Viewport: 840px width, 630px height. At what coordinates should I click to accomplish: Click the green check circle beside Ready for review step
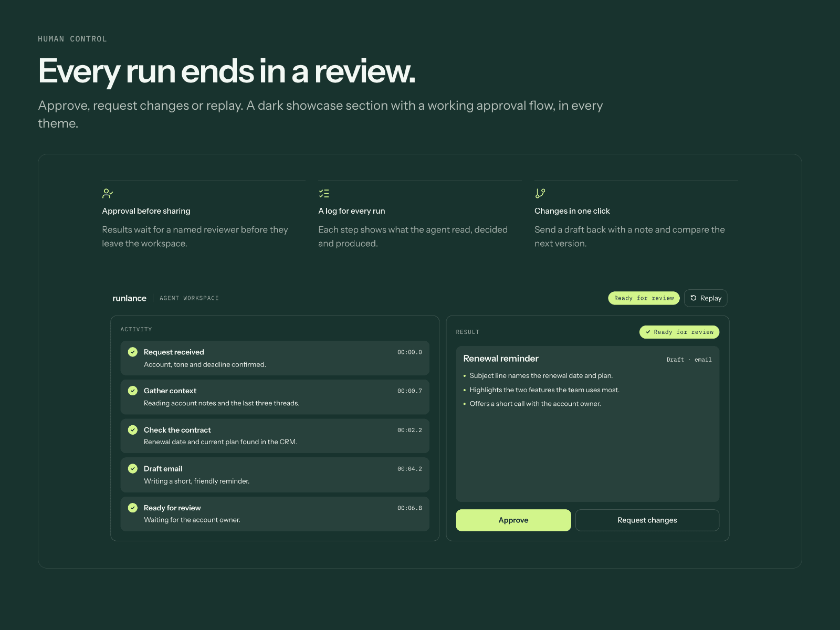[x=133, y=508]
